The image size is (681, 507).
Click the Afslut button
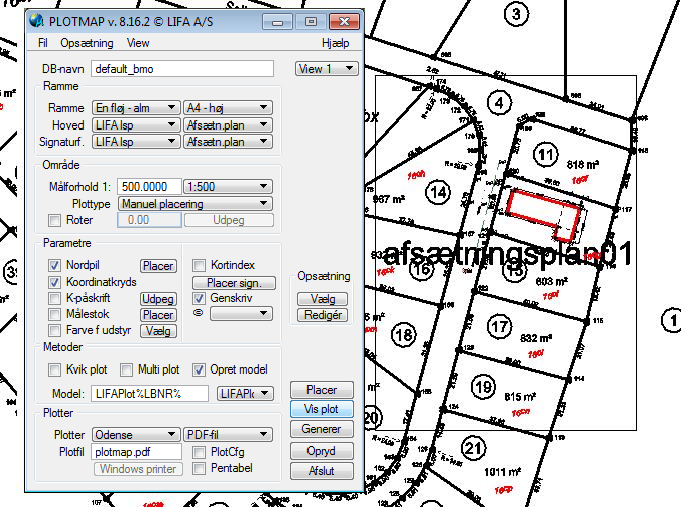pyautogui.click(x=321, y=471)
